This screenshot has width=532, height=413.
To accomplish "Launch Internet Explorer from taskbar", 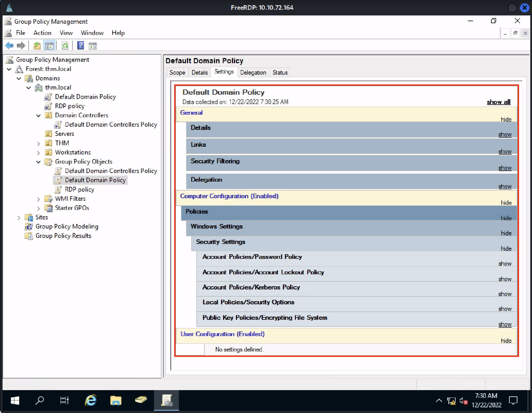I will tap(91, 400).
